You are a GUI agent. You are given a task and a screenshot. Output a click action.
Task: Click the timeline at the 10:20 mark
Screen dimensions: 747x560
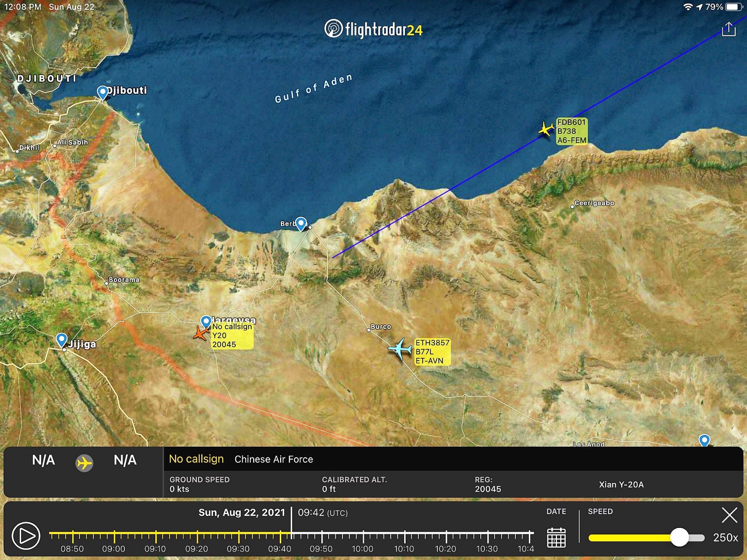446,536
